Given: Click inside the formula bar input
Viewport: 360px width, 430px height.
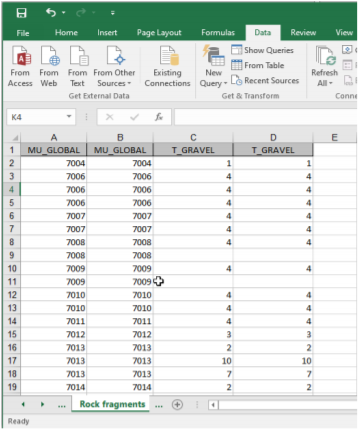Looking at the screenshot, I should [x=266, y=117].
